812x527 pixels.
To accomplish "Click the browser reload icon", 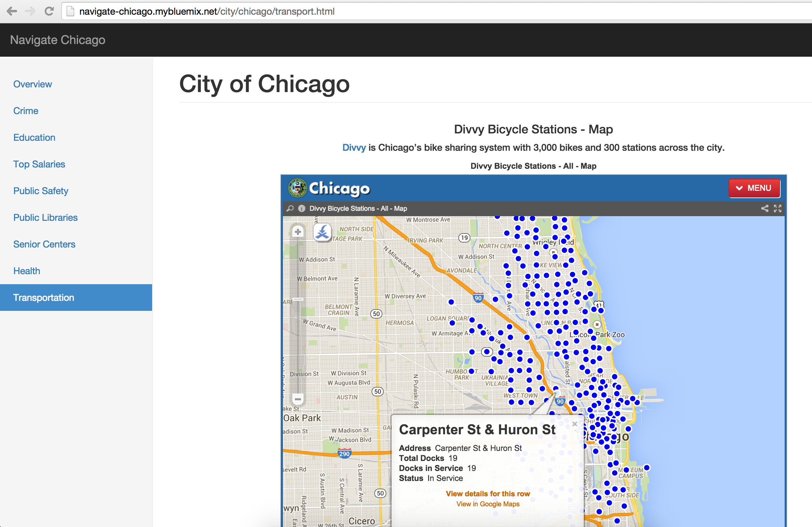I will point(49,11).
